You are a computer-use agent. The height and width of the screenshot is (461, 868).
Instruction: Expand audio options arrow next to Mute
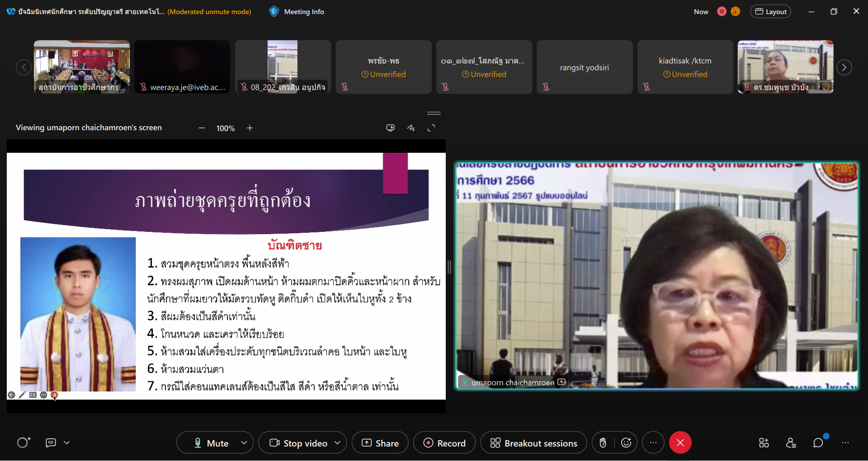(x=244, y=443)
